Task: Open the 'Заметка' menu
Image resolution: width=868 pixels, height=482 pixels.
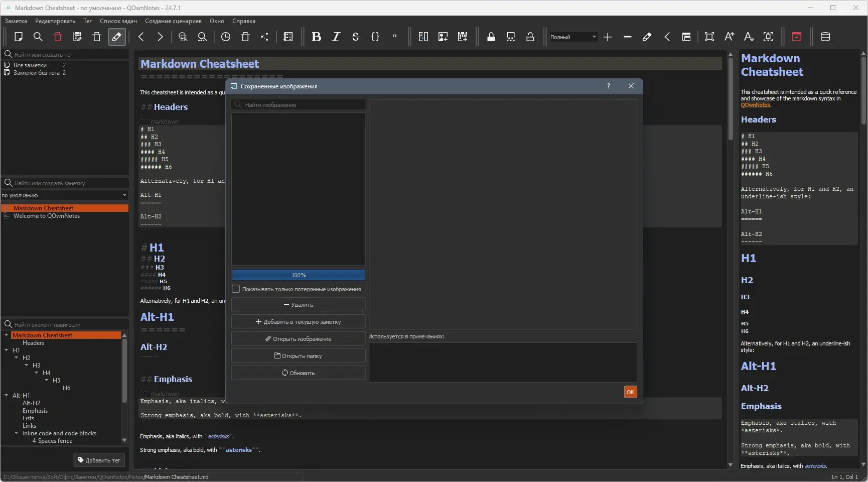Action: (16, 21)
